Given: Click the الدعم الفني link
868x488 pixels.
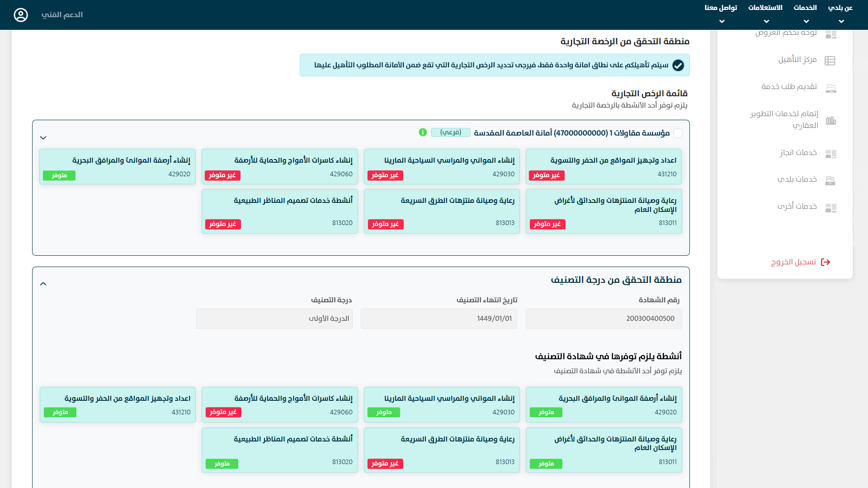Looking at the screenshot, I should [62, 15].
